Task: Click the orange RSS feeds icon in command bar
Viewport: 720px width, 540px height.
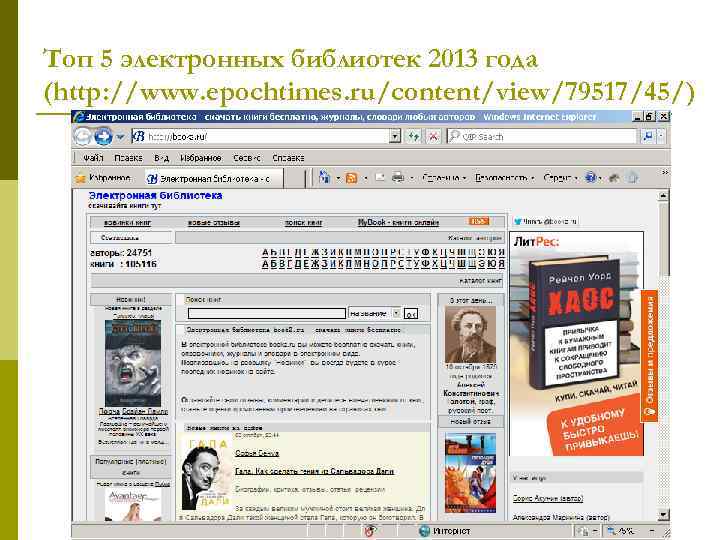Action: (x=352, y=178)
